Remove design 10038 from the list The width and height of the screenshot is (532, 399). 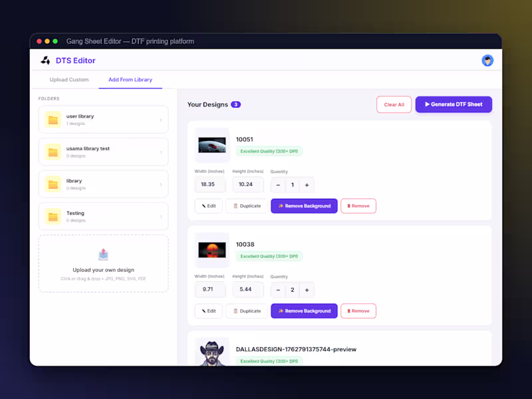click(x=358, y=311)
